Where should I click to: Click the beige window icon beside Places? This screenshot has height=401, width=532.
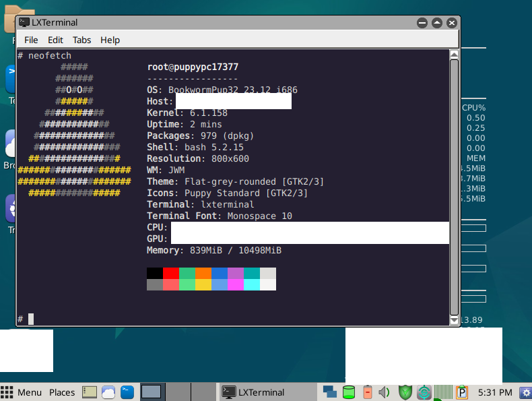click(x=90, y=392)
